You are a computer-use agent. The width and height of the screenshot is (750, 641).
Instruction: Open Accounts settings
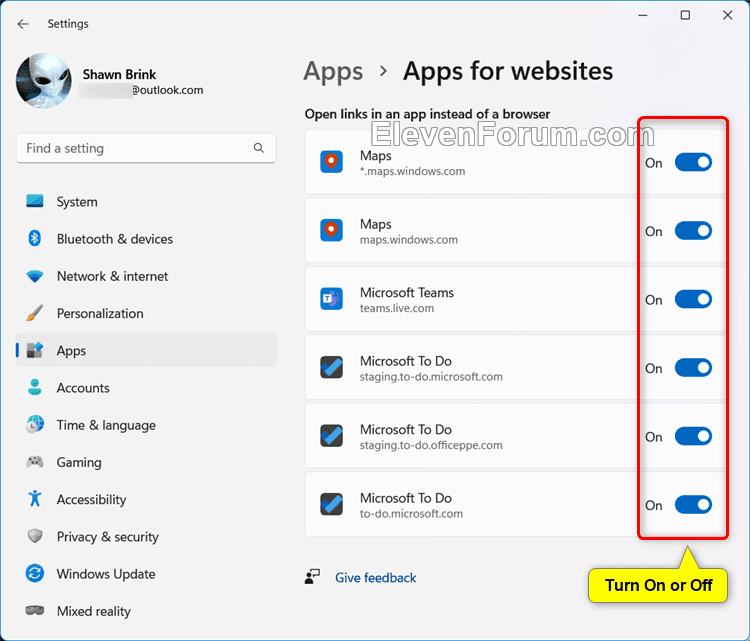pyautogui.click(x=146, y=387)
